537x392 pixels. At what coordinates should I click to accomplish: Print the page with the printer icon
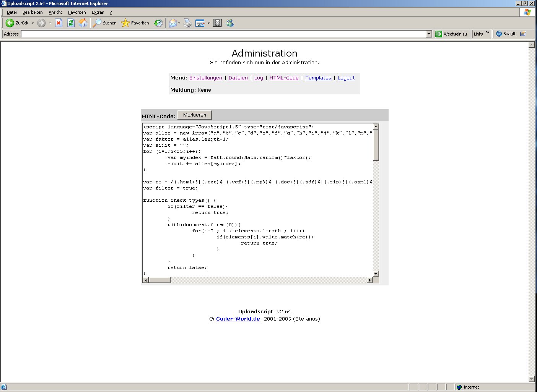pyautogui.click(x=188, y=23)
